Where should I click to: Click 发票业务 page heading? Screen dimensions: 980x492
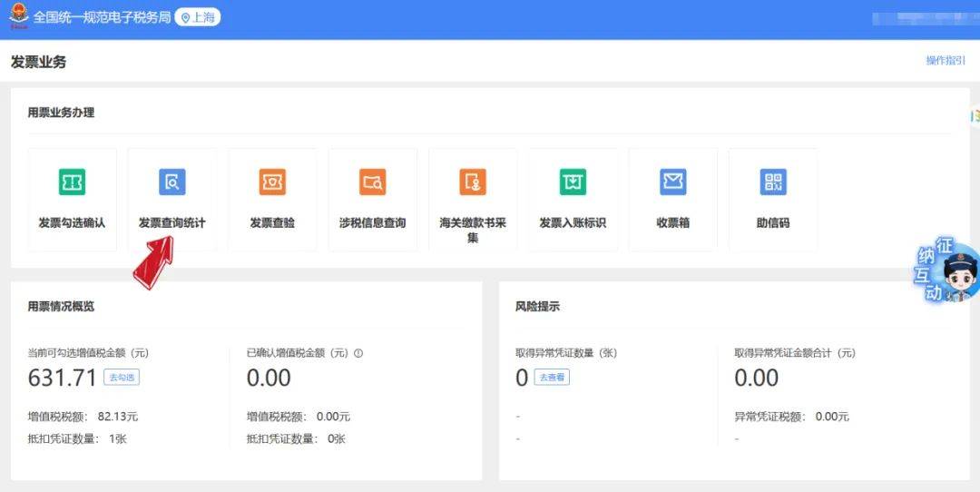click(38, 62)
